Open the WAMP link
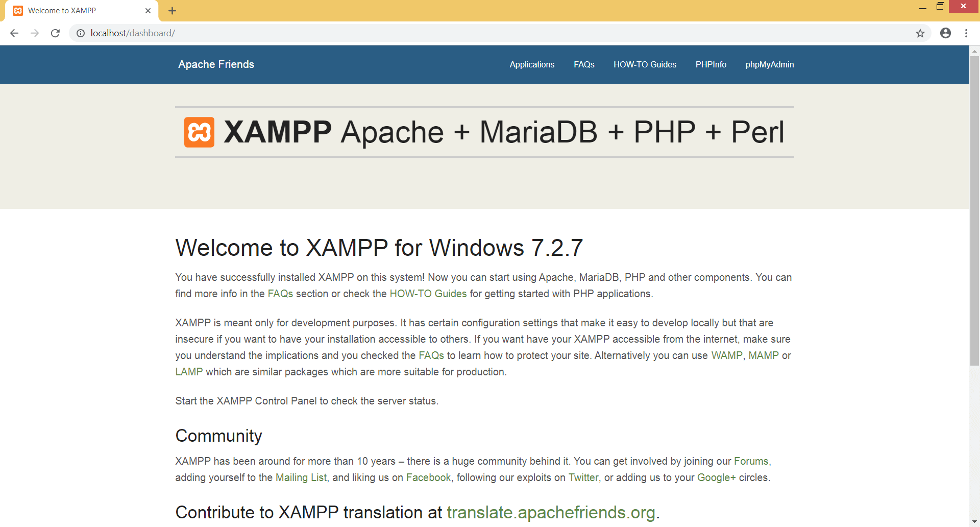The width and height of the screenshot is (980, 527). tap(727, 355)
